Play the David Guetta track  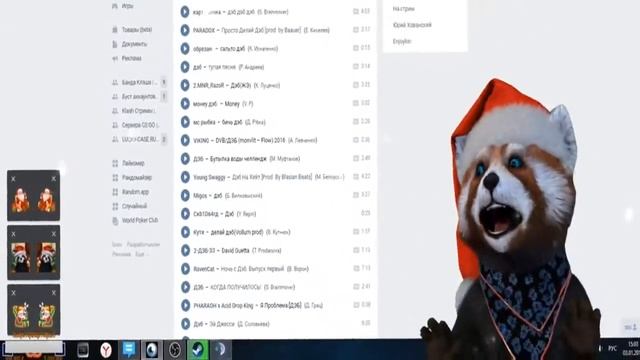[185, 251]
